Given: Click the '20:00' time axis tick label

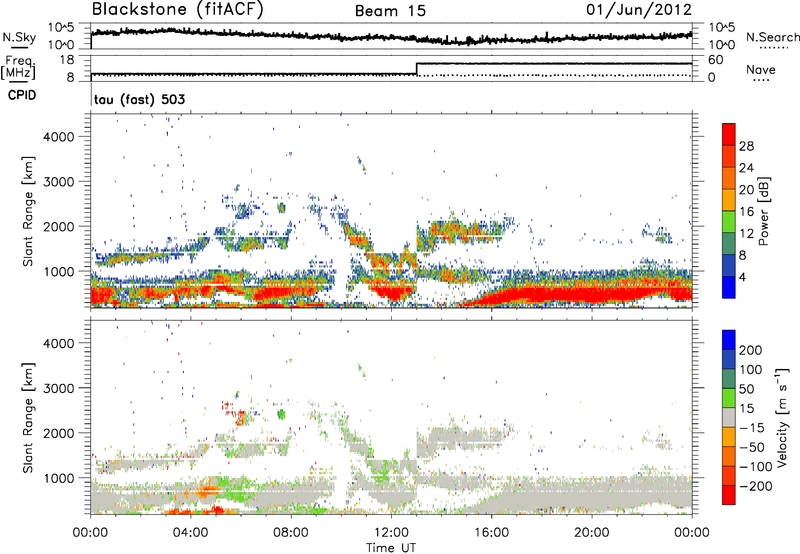Looking at the screenshot, I should pos(591,533).
